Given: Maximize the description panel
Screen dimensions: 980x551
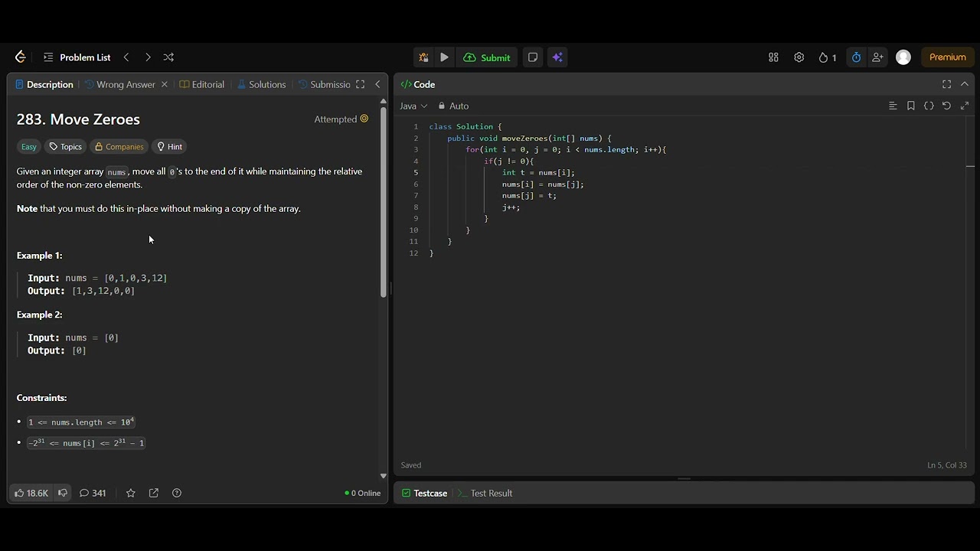Looking at the screenshot, I should (361, 84).
